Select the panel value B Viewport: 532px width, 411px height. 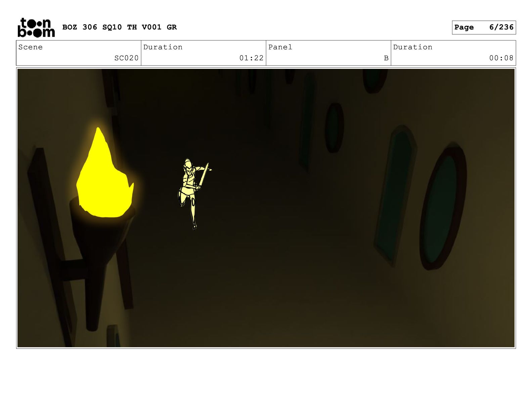386,58
